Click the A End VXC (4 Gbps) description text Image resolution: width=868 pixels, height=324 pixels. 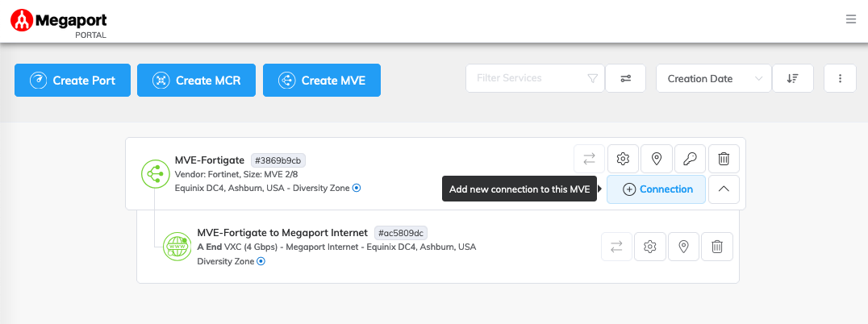pyautogui.click(x=336, y=247)
